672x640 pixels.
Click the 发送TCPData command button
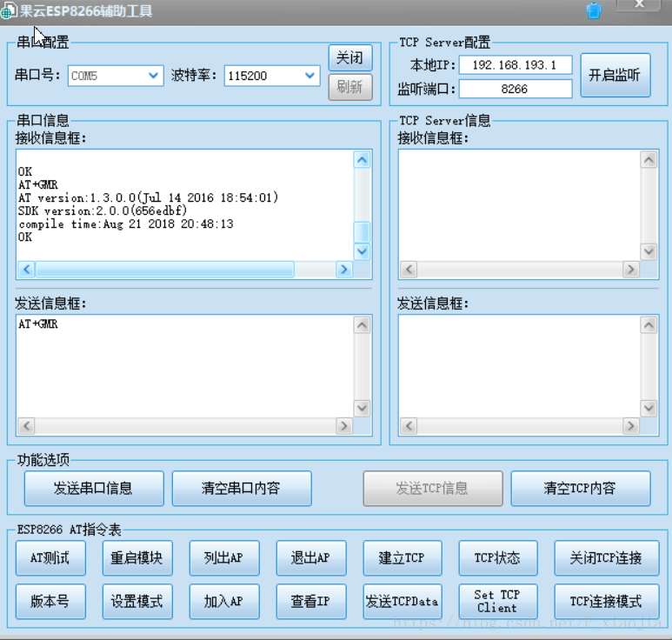point(403,602)
